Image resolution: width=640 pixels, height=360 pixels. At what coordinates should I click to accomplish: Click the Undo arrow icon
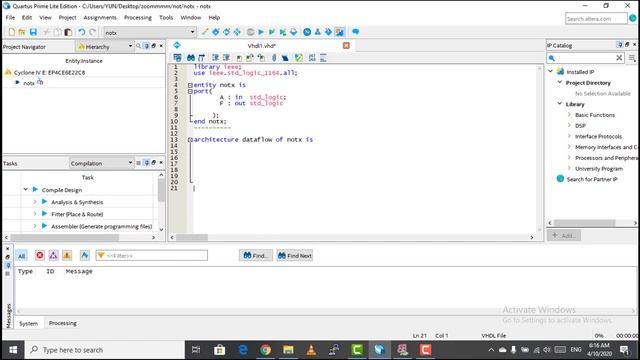tap(82, 32)
